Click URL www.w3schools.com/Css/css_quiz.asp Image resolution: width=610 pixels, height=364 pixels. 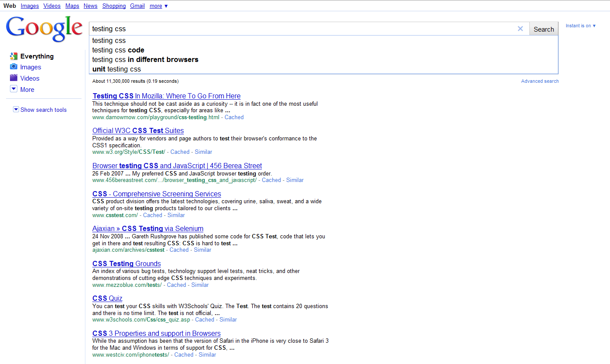tap(141, 320)
